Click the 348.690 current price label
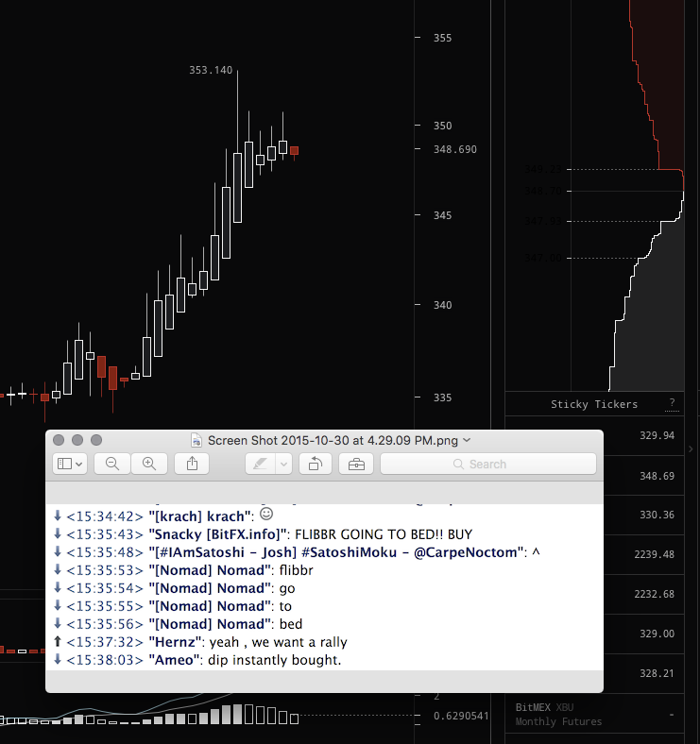This screenshot has height=744, width=700. [x=455, y=149]
